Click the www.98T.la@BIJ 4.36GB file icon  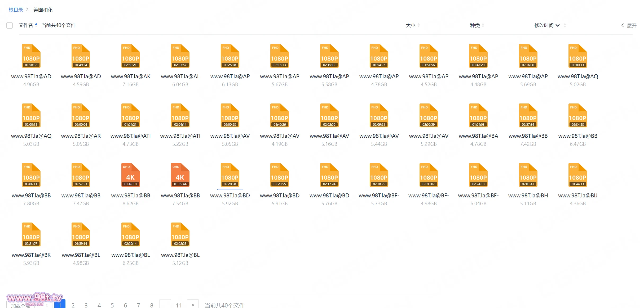coord(577,175)
